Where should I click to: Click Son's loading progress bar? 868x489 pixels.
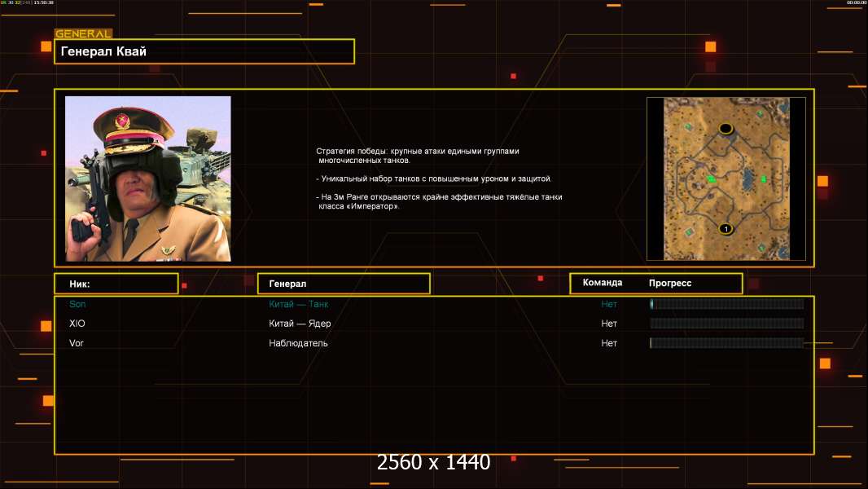[726, 304]
